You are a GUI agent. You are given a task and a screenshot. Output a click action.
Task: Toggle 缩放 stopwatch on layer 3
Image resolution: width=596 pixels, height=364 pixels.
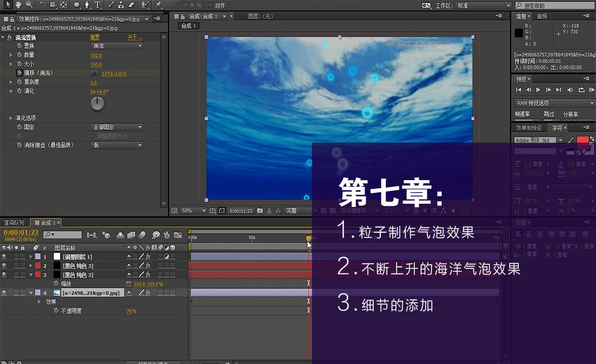coord(56,284)
